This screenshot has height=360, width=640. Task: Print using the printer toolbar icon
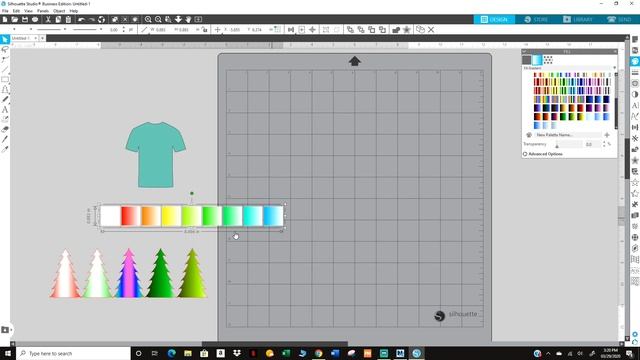pos(35,19)
